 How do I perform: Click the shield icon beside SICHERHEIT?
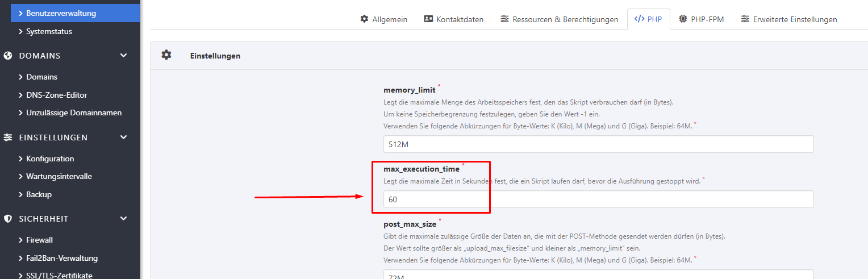[8, 219]
